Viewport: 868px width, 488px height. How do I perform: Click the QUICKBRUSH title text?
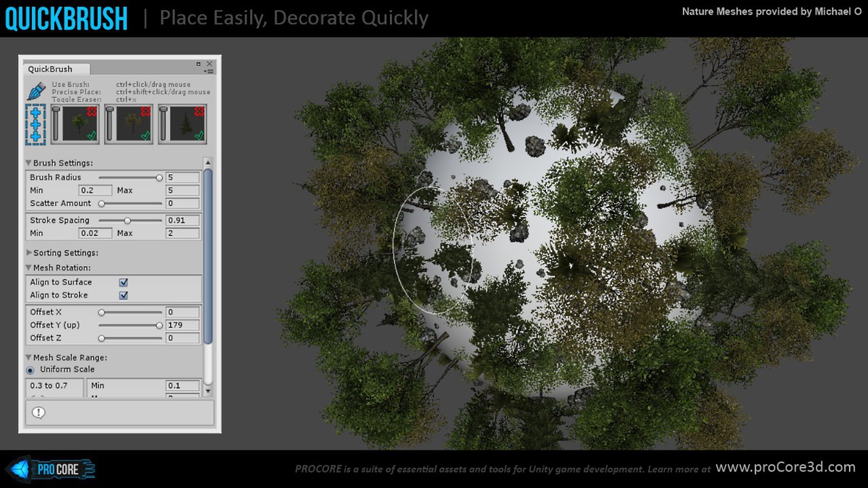[x=67, y=18]
